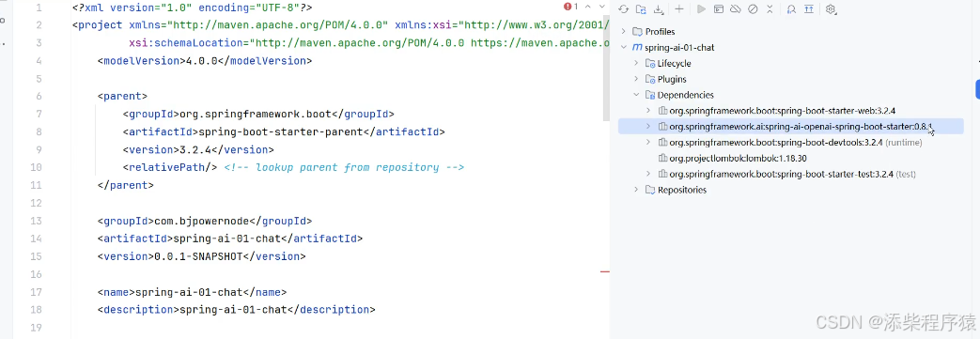
Task: Expand the Plugins node
Action: 636,79
